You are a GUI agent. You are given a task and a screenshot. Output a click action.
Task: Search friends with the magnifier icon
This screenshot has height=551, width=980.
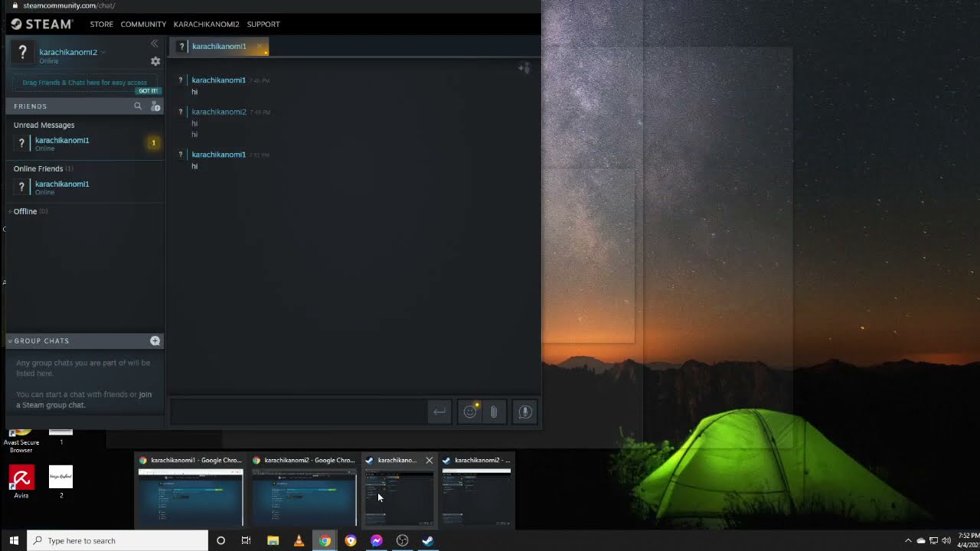(x=138, y=106)
